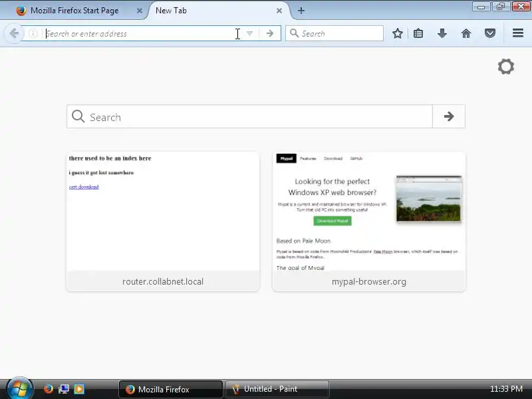Open a new tab with plus button
532x399 pixels.
301,11
